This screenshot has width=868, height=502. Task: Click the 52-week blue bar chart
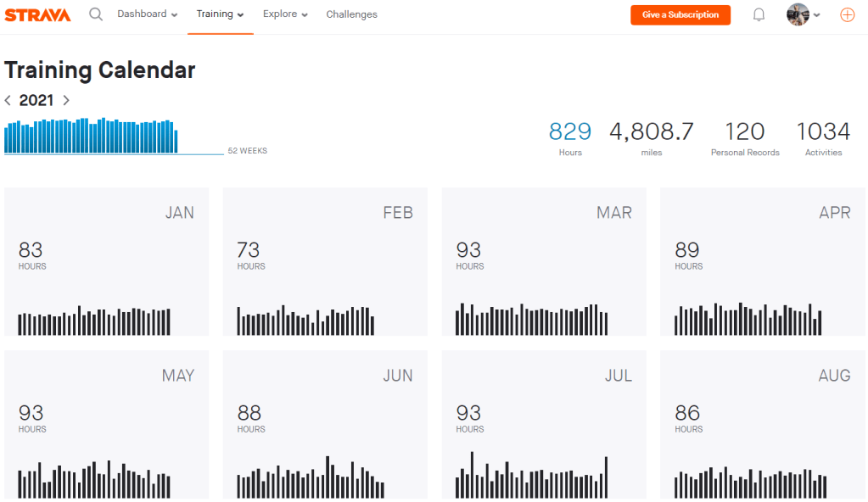click(92, 136)
